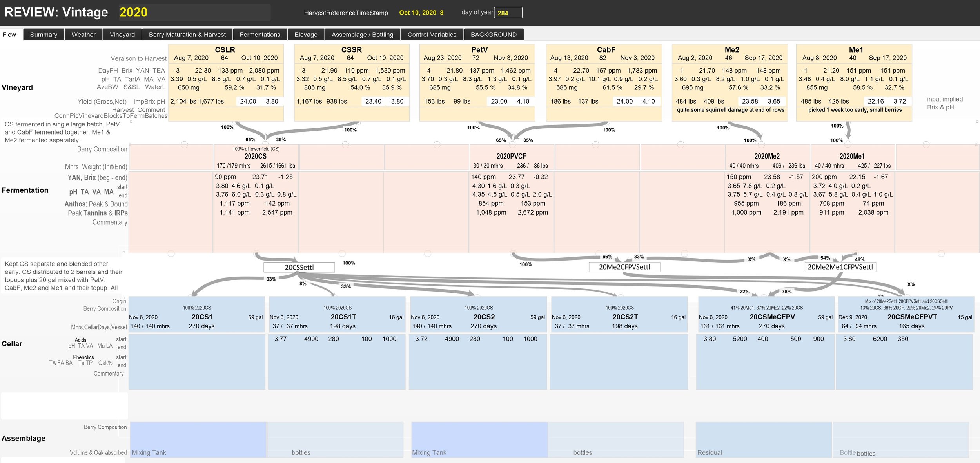Click the 20CSSettl settling box
The width and height of the screenshot is (980, 463).
point(299,267)
